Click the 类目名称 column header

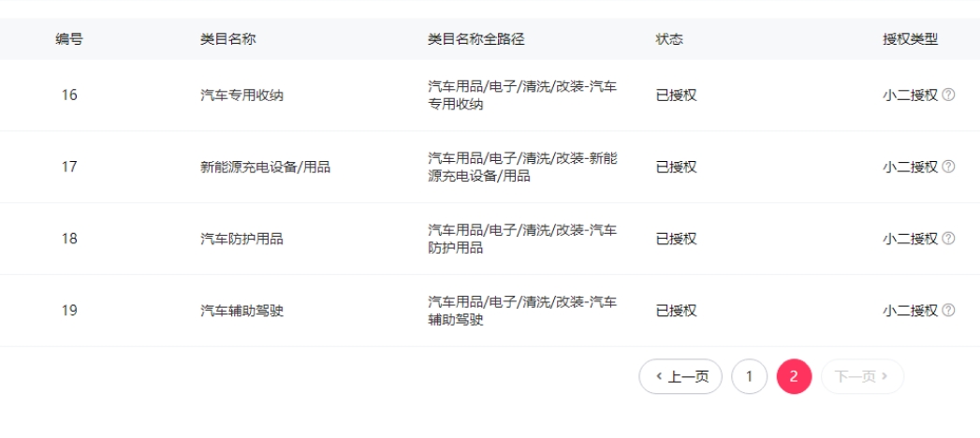coord(227,39)
